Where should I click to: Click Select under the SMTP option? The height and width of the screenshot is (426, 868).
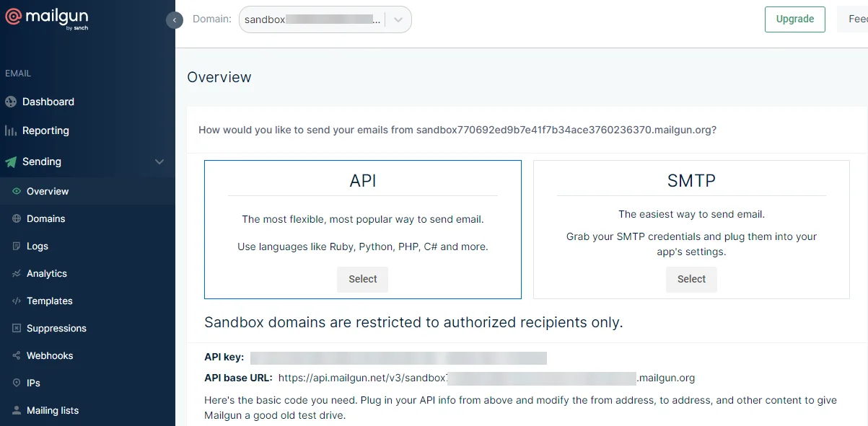[x=691, y=279]
